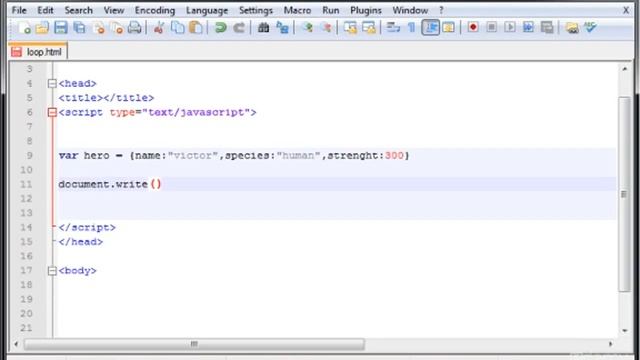Click inside document.write() parentheses
Screen dimensions: 640x360
(156, 184)
